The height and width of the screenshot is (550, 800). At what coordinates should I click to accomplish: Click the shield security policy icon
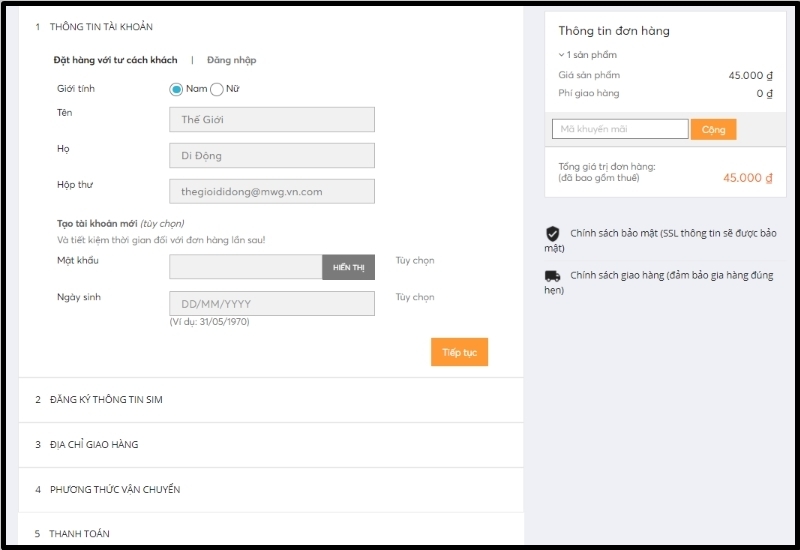pyautogui.click(x=553, y=234)
